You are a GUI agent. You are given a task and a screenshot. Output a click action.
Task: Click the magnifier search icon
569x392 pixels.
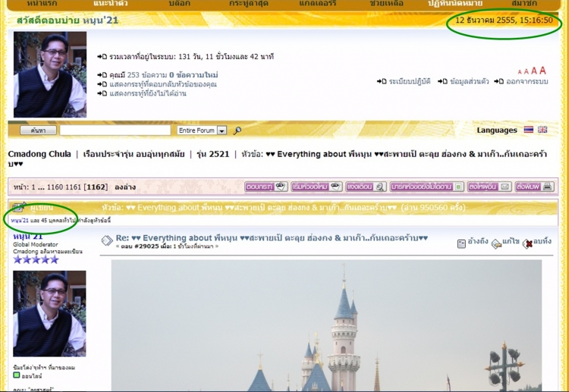(237, 130)
